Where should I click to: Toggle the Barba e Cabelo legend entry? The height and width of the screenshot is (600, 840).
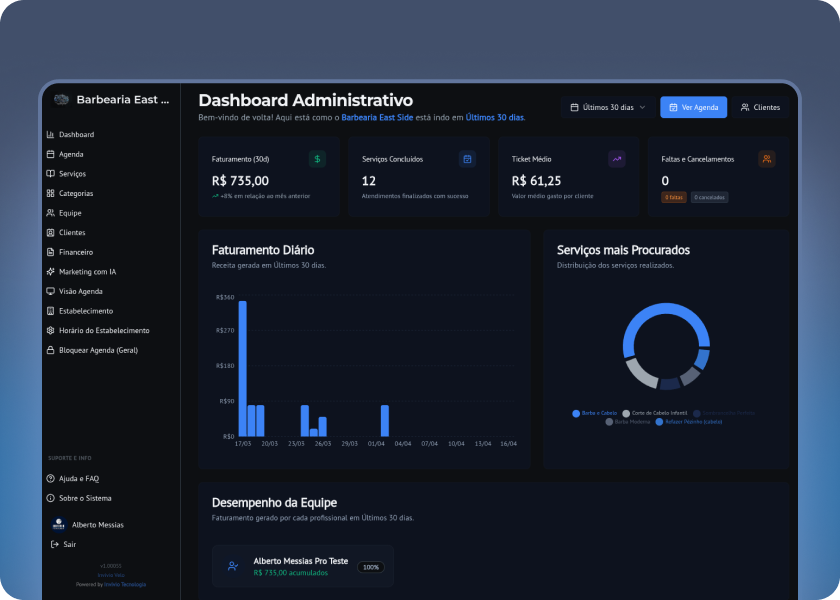click(x=595, y=413)
